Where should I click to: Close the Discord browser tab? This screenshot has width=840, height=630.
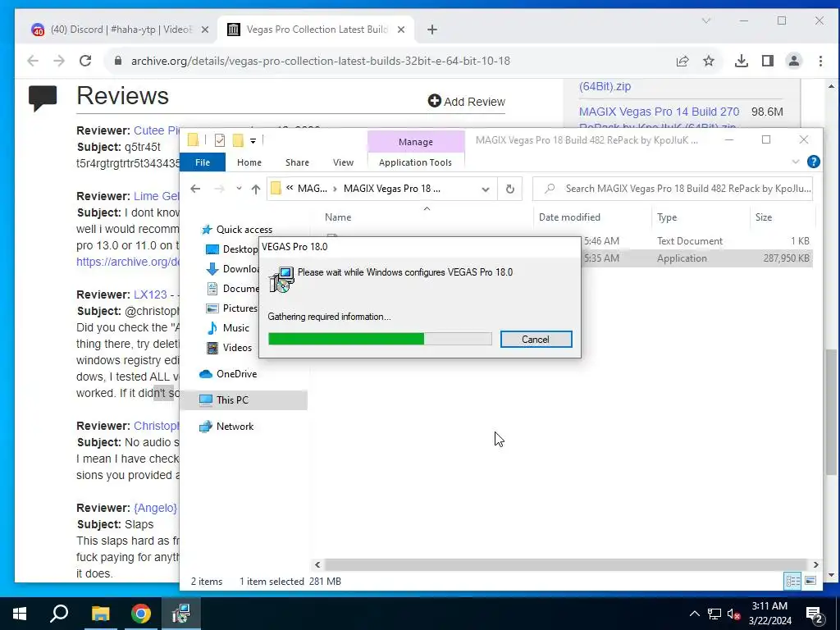(x=204, y=30)
